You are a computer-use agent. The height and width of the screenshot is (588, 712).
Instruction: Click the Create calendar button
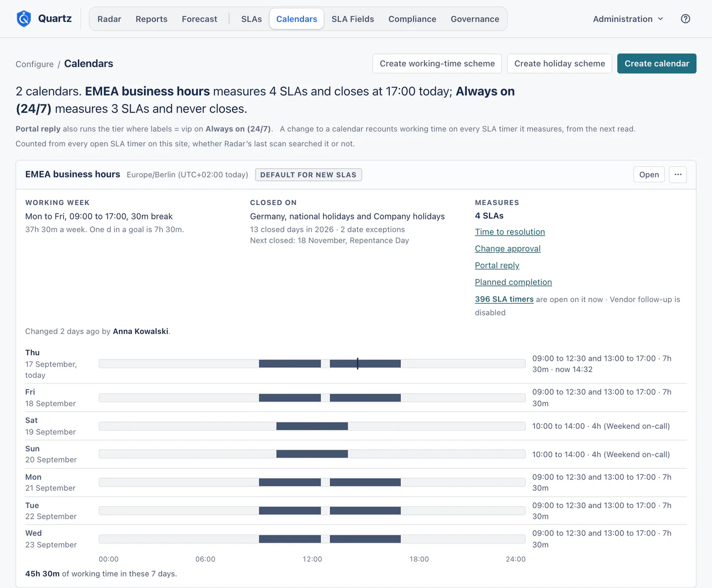tap(657, 64)
